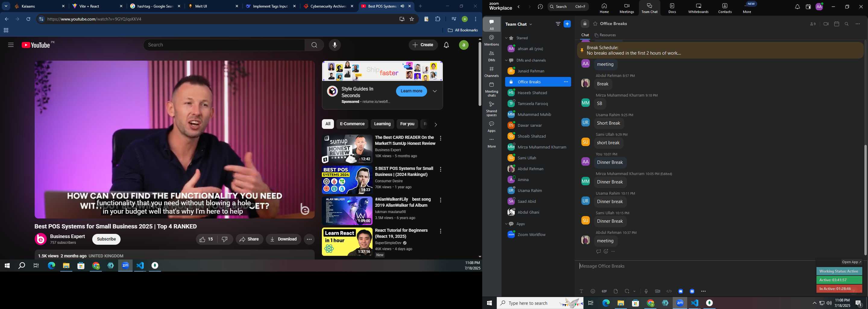Open members count in Office Breaks
This screenshot has width=868, height=309.
click(x=813, y=24)
